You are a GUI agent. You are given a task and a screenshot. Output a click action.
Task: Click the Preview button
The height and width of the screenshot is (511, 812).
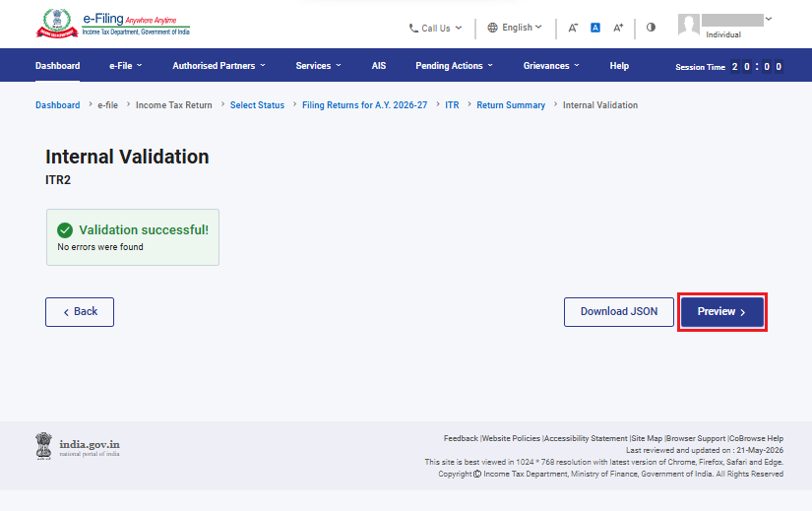coord(721,312)
